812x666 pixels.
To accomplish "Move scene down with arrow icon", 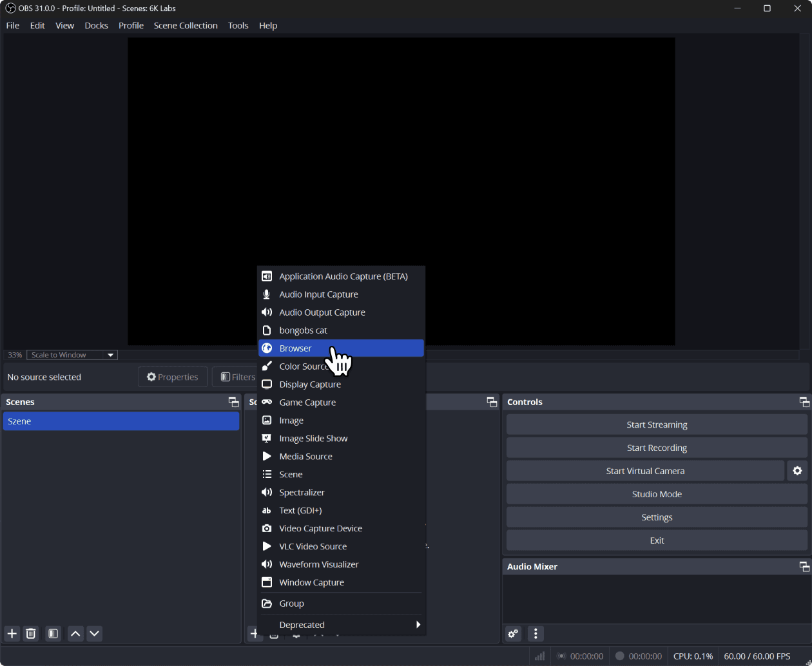I will [95, 634].
